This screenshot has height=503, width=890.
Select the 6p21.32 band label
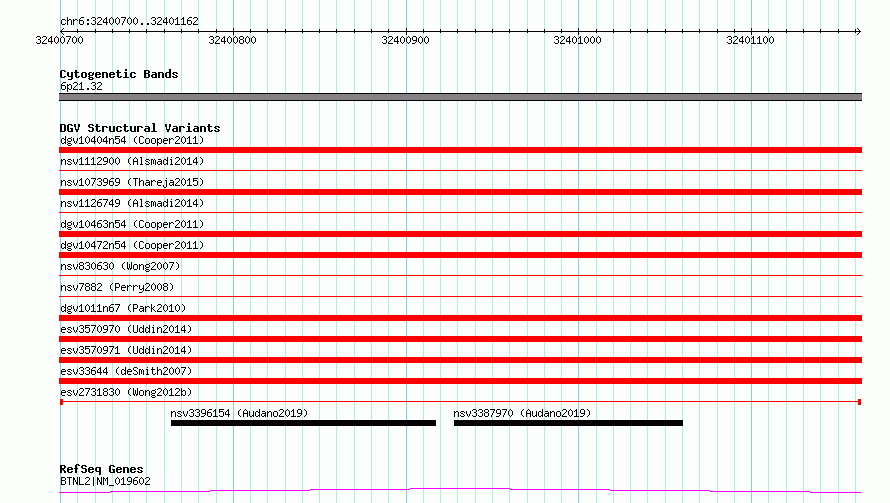(81, 86)
